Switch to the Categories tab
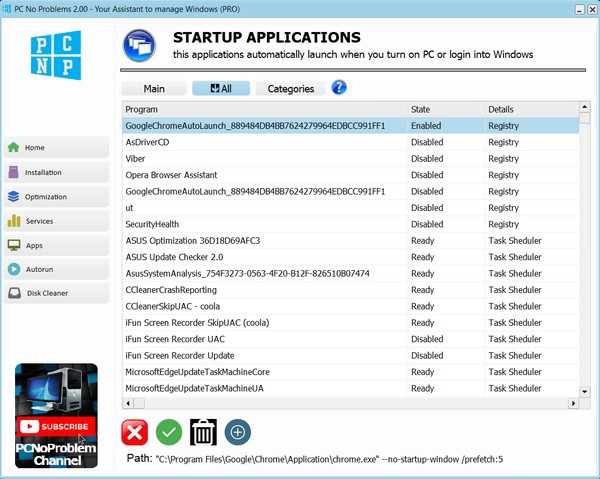The height and width of the screenshot is (479, 600). click(290, 88)
